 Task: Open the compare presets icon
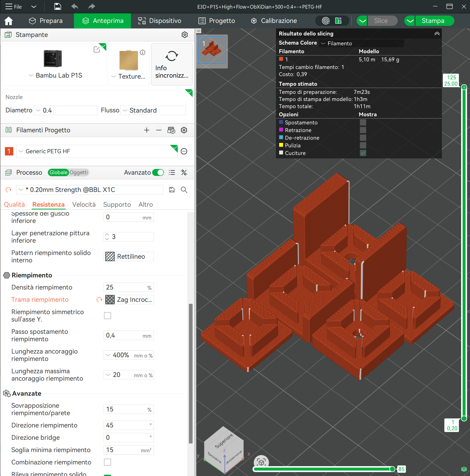[x=184, y=172]
